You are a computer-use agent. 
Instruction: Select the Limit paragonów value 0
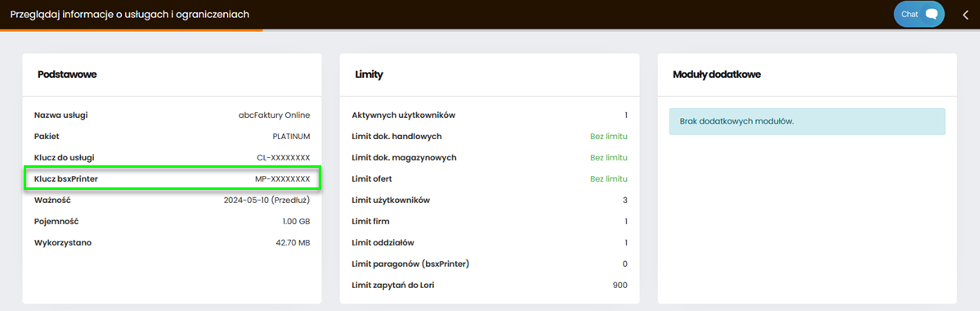(625, 264)
